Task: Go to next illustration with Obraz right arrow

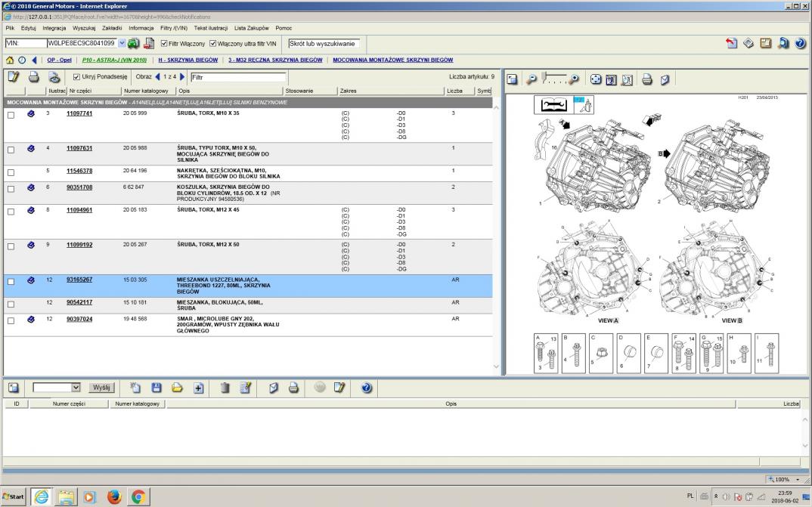Action: click(182, 77)
